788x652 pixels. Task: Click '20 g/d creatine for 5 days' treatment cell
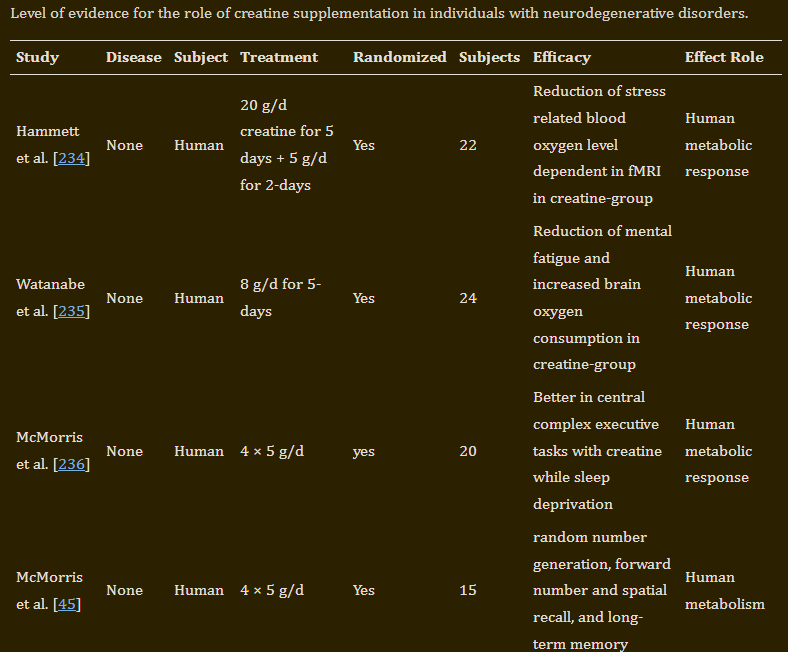coord(287,145)
